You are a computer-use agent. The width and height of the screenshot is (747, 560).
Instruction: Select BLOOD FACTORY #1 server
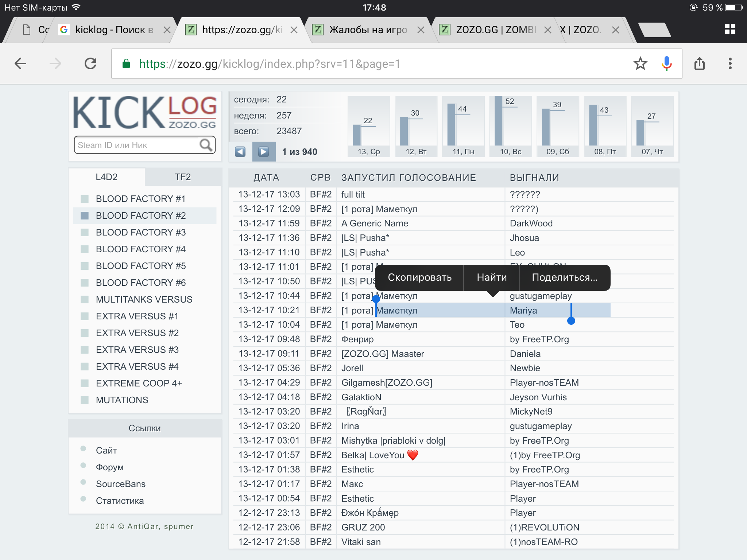pos(140,199)
